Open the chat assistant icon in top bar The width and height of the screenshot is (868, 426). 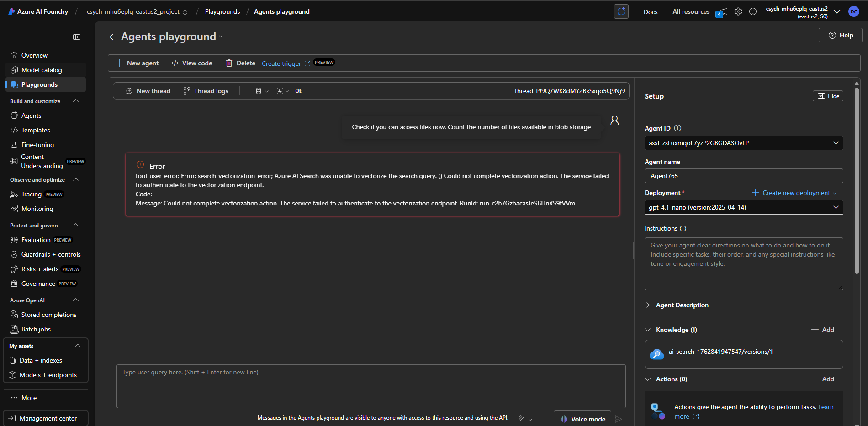[x=621, y=11]
